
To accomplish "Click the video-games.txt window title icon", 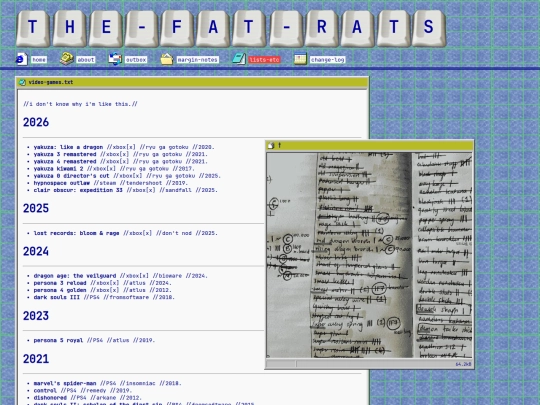I will click(x=23, y=82).
